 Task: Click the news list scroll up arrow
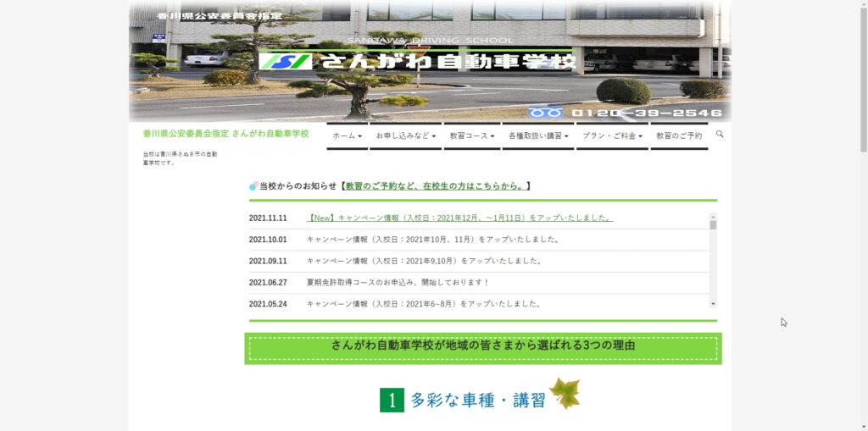point(713,217)
